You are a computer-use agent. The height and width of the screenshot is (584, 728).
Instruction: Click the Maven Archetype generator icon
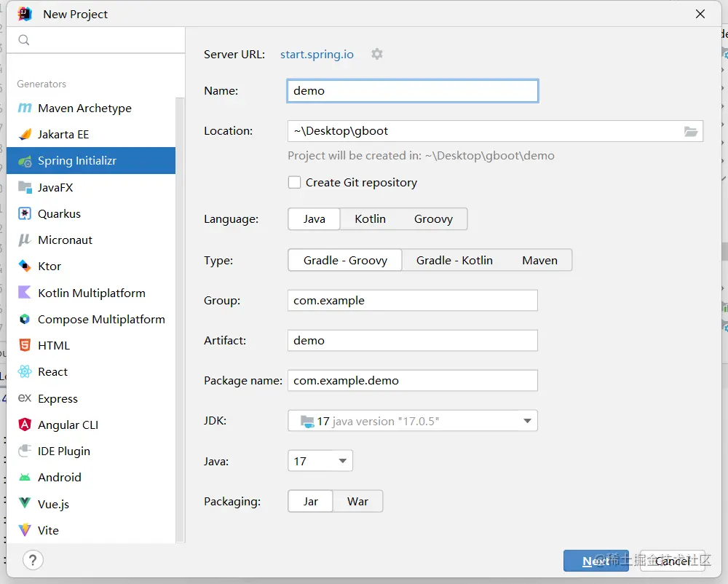[25, 108]
